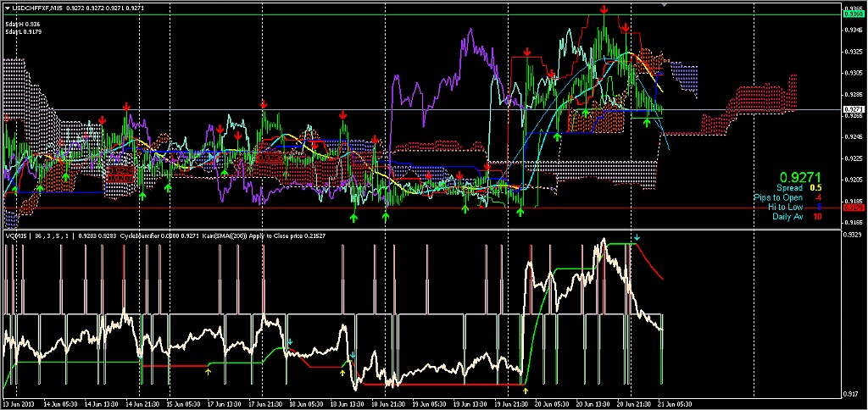Click the chart shift triangle marker
This screenshot has height=410, width=868.
point(665,5)
